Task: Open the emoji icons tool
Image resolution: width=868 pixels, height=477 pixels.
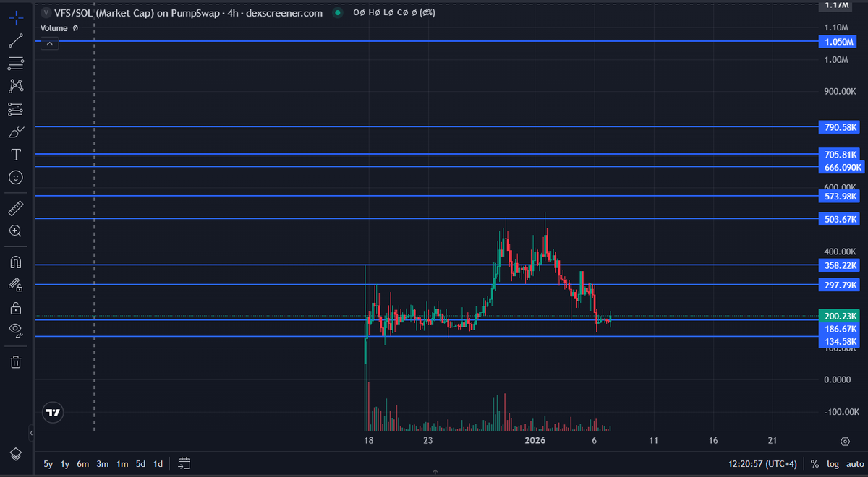Action: (x=16, y=177)
